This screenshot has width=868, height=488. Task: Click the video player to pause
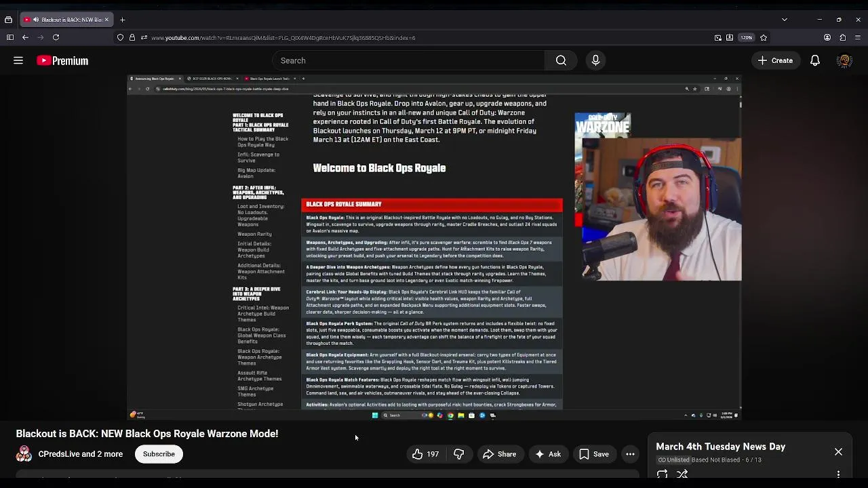click(434, 247)
